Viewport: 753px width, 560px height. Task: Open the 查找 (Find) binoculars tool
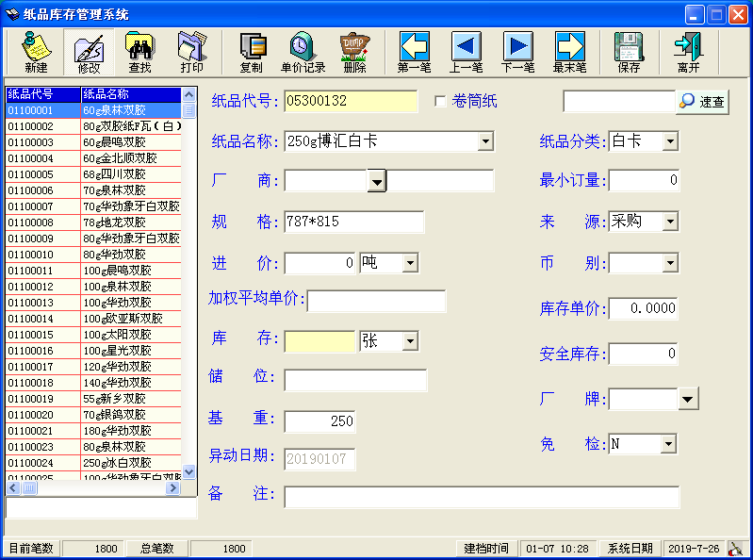point(139,52)
